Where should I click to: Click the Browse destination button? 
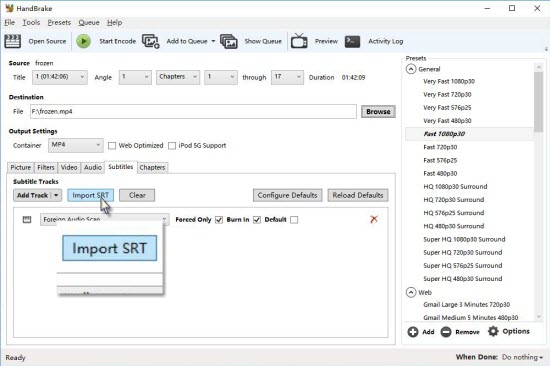coord(378,112)
